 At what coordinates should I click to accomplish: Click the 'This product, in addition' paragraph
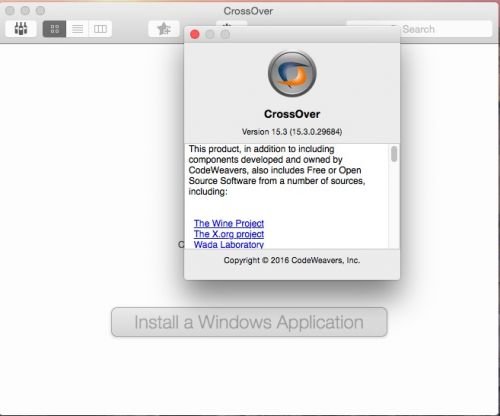277,170
